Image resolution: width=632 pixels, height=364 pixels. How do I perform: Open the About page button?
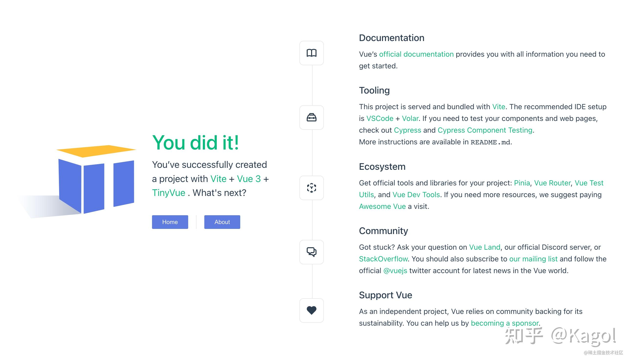click(x=222, y=222)
